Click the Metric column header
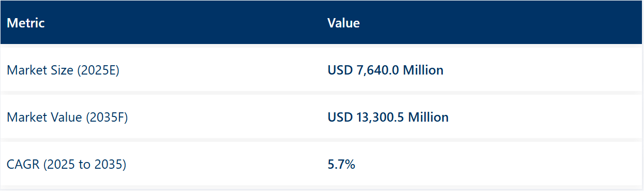This screenshot has width=644, height=191. [25, 23]
